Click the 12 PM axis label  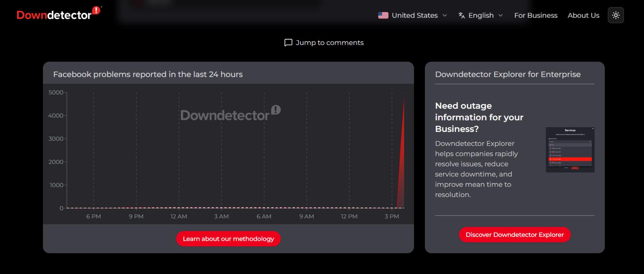tap(349, 217)
